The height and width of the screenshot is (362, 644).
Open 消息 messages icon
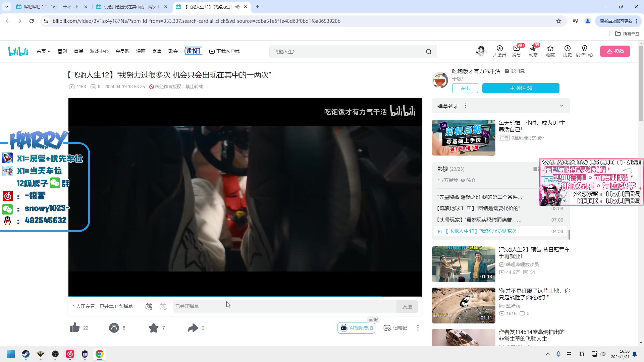coord(517,51)
